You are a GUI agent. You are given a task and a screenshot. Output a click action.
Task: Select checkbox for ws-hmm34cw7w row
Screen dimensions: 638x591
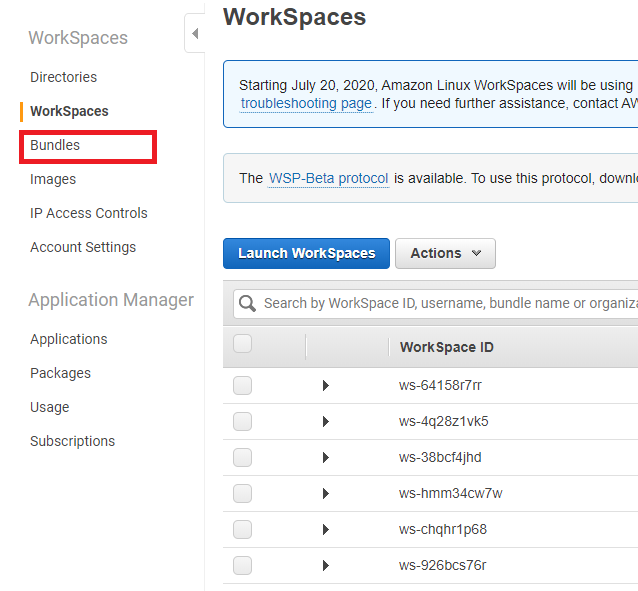(242, 494)
